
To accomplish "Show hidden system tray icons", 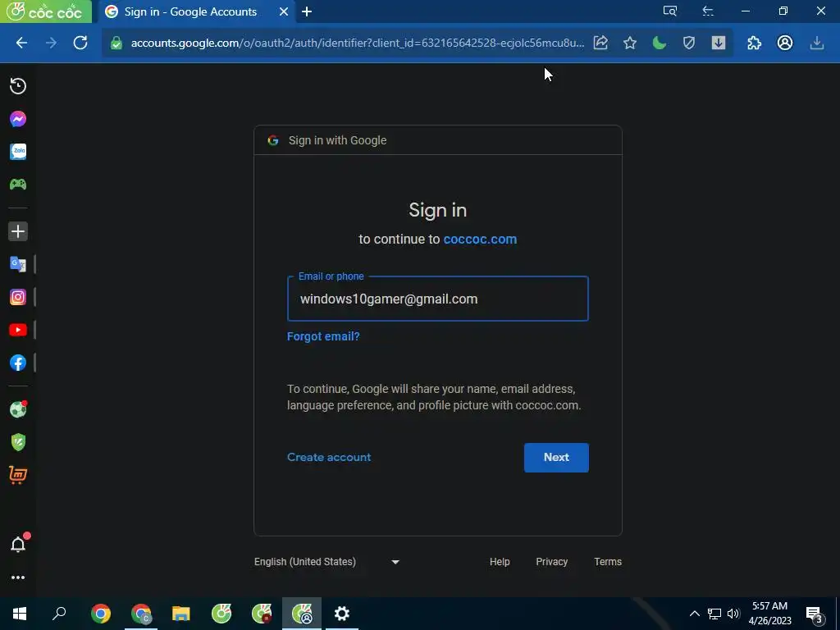I will pos(694,614).
